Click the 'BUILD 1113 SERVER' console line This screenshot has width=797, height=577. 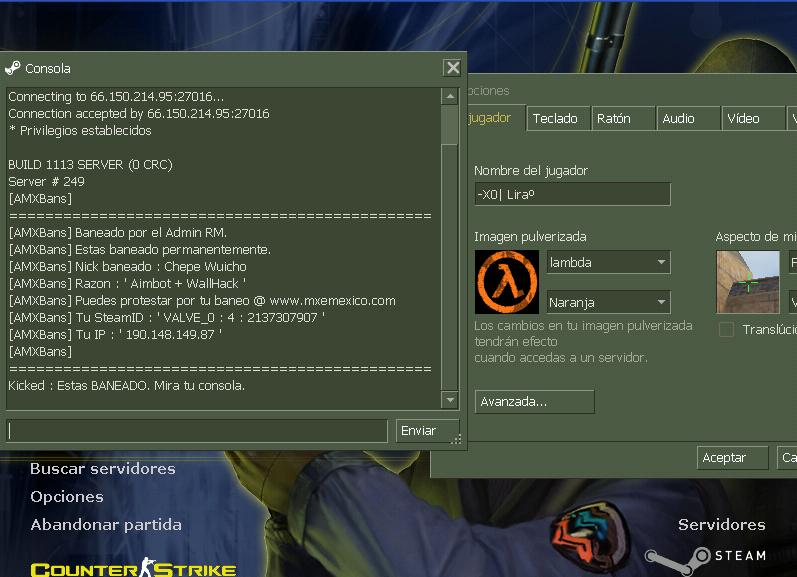(x=90, y=165)
